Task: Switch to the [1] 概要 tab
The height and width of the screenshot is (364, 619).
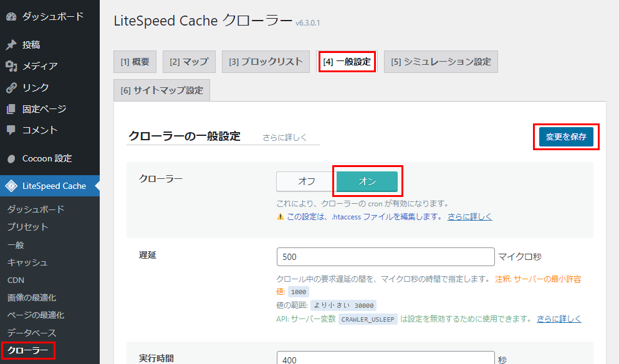Action: click(135, 62)
